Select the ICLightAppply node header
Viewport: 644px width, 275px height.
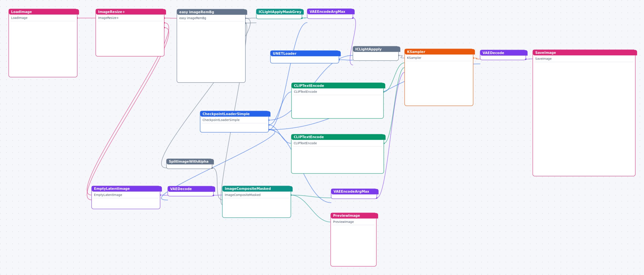(x=376, y=49)
